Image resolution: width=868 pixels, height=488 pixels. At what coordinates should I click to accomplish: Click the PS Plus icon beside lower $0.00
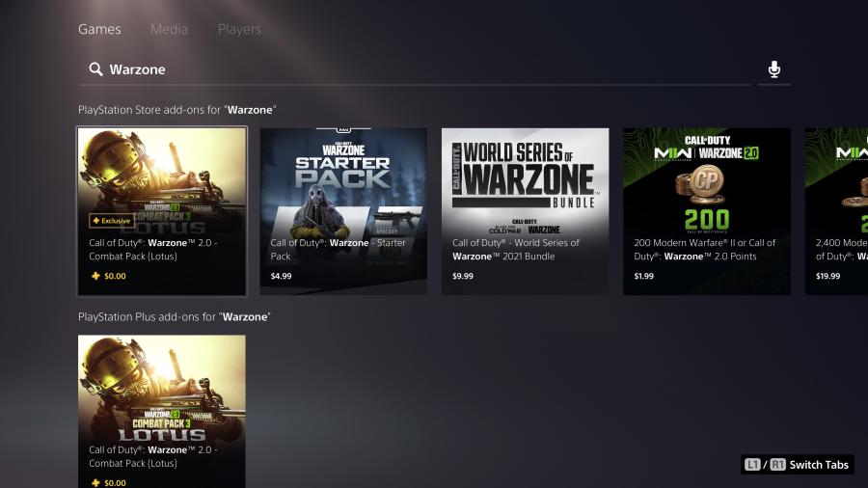coord(95,482)
